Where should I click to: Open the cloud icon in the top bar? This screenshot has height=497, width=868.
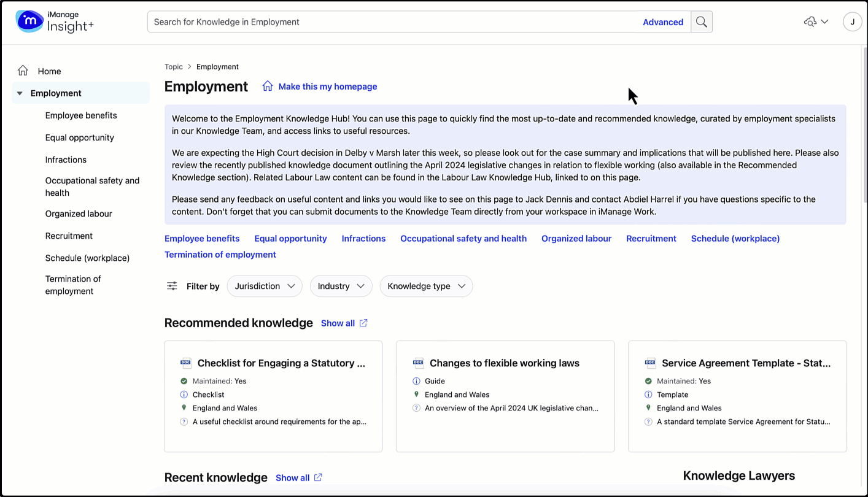pyautogui.click(x=810, y=21)
